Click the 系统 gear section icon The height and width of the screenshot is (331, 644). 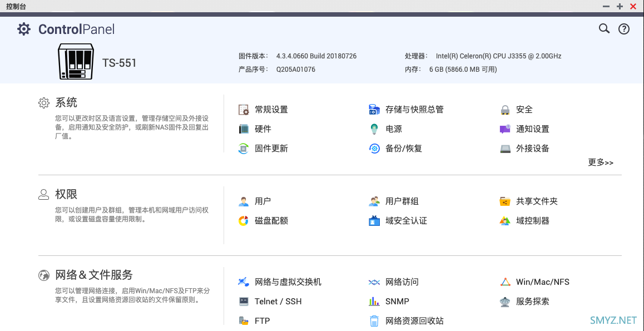(44, 103)
